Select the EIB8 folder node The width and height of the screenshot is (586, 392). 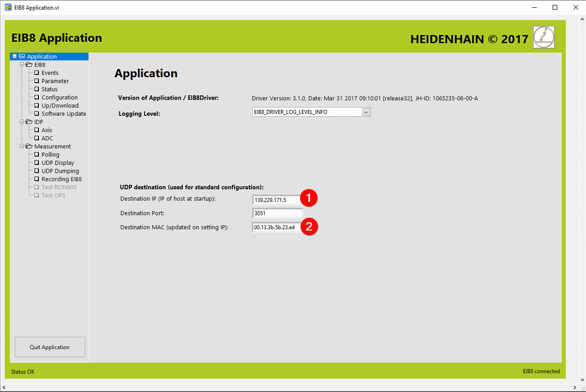(x=39, y=65)
